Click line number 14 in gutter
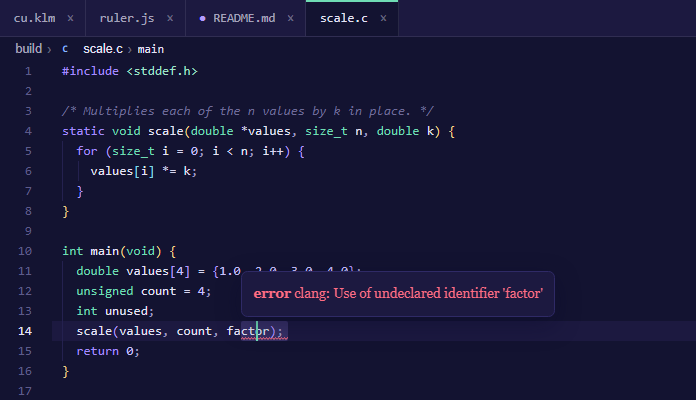696x400 pixels. point(25,331)
